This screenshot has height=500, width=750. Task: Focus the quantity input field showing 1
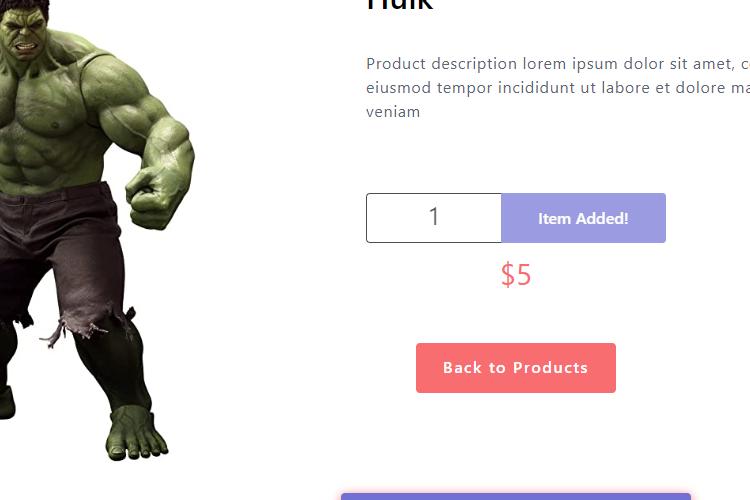[x=434, y=218]
